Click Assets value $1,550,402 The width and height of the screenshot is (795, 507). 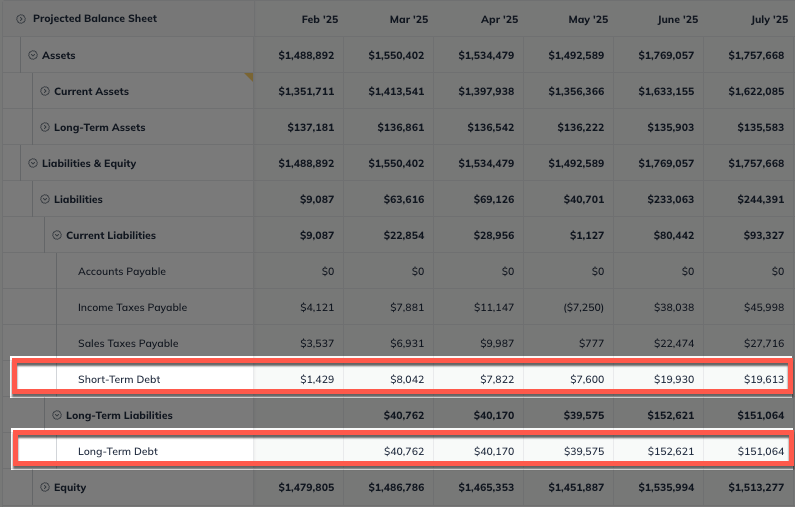pyautogui.click(x=396, y=55)
